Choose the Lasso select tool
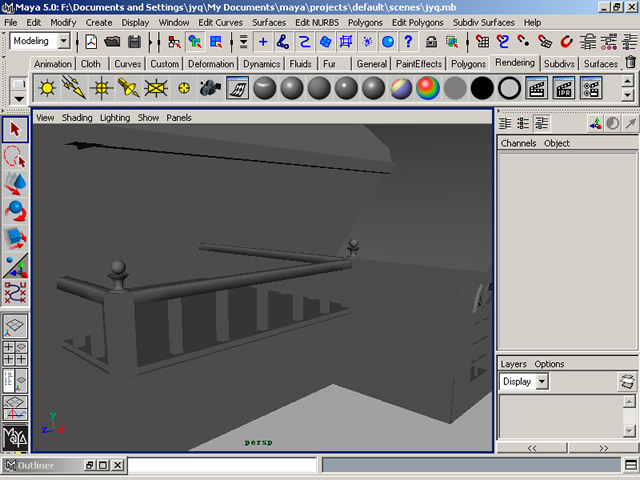 click(x=15, y=157)
